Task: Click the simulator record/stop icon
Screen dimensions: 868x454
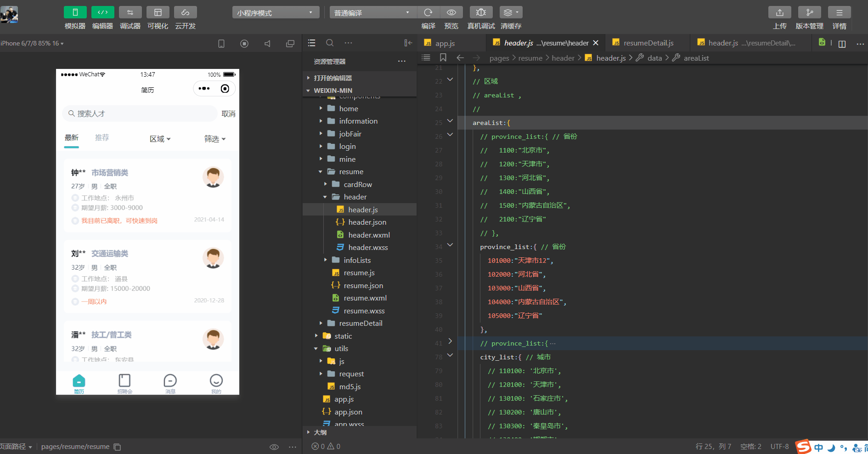Action: click(x=244, y=44)
